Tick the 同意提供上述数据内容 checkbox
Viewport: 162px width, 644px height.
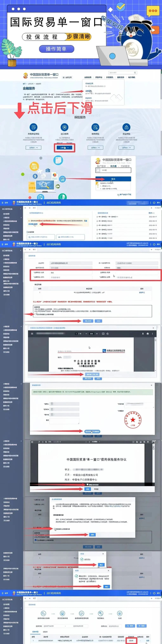[55, 529]
